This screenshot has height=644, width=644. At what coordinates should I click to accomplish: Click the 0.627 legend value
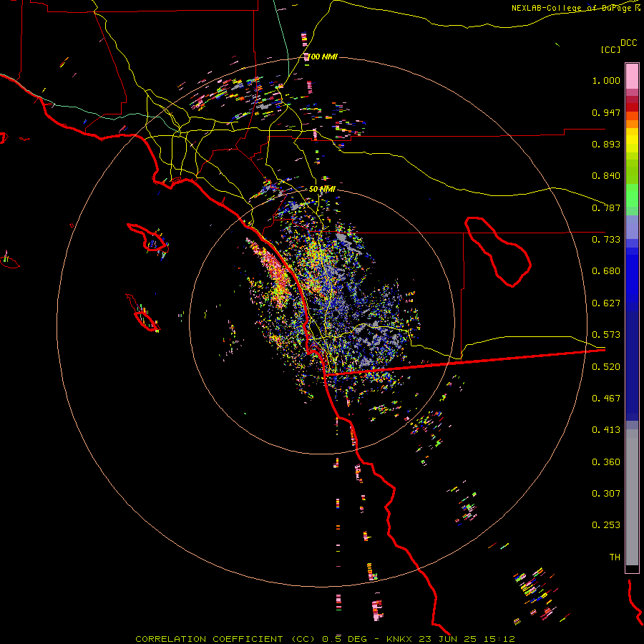(606, 303)
